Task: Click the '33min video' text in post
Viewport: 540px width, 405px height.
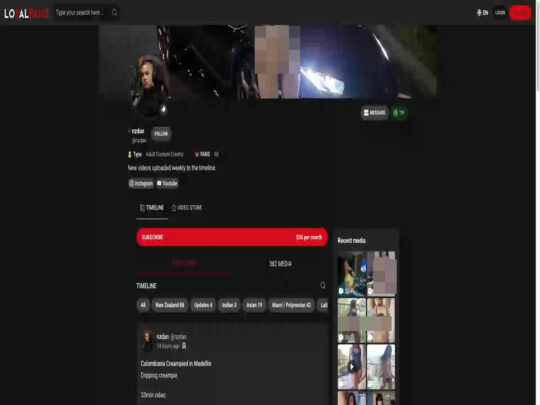Action: pyautogui.click(x=153, y=395)
